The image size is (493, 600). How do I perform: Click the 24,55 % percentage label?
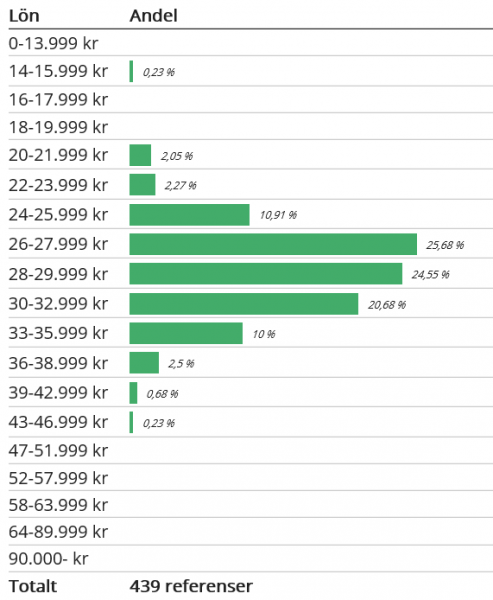click(x=431, y=274)
